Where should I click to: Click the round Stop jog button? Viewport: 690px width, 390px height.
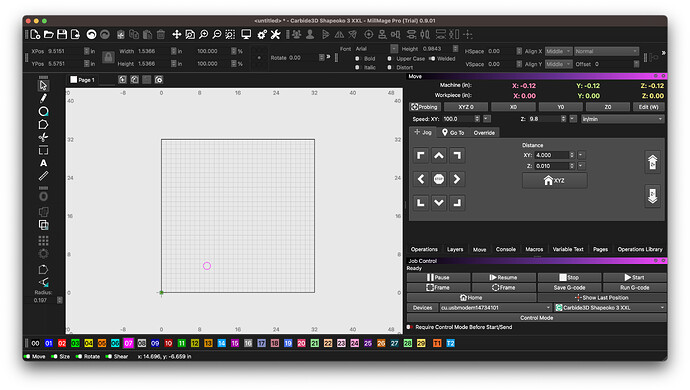coord(439,179)
